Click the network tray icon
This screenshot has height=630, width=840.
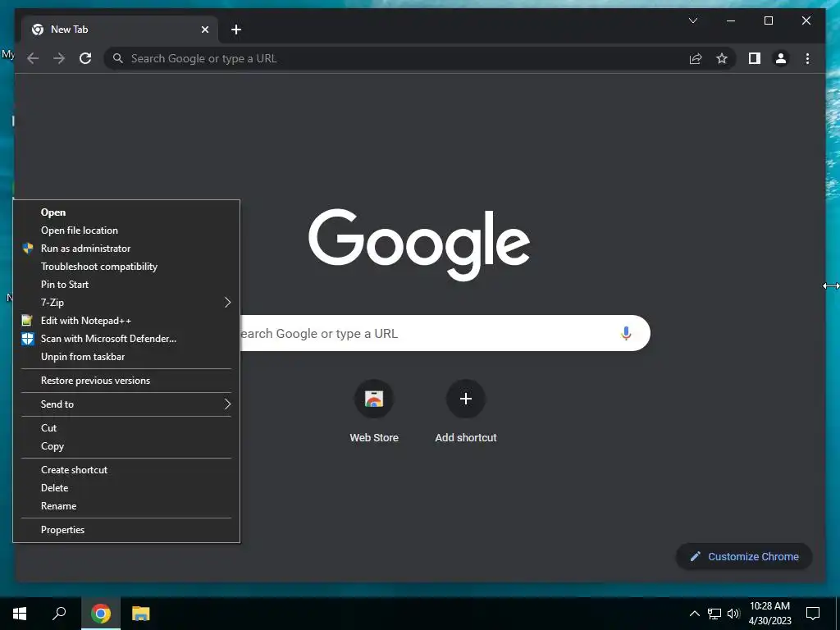point(714,614)
